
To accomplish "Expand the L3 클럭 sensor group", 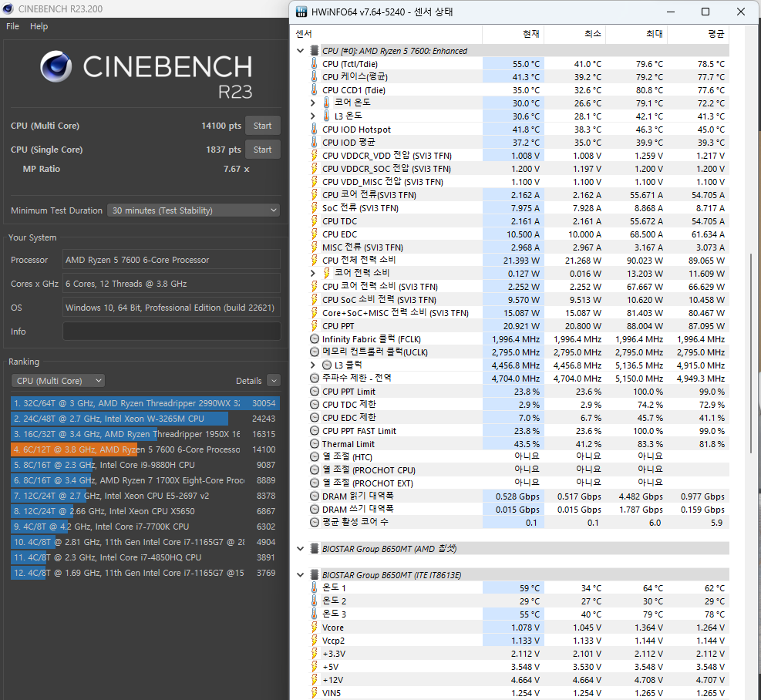I will (313, 365).
